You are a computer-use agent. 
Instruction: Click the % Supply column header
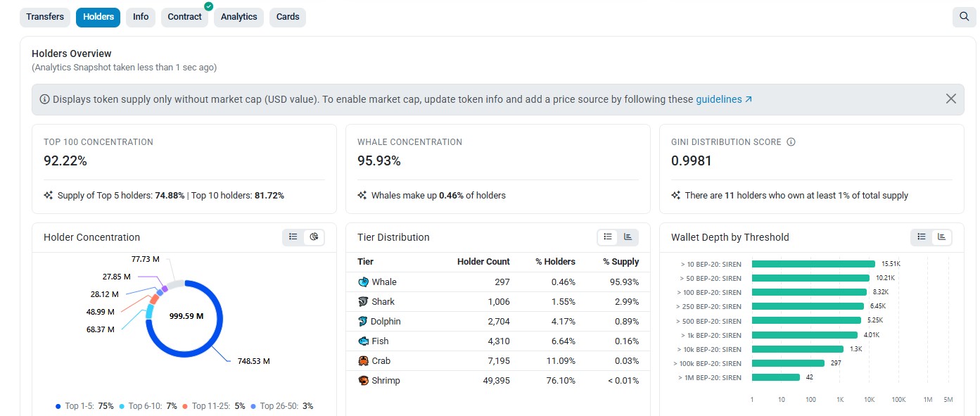[x=621, y=262]
